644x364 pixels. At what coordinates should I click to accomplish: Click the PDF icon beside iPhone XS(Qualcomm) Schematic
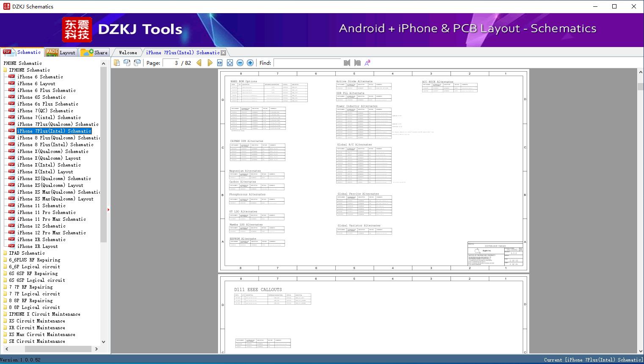[x=11, y=178]
